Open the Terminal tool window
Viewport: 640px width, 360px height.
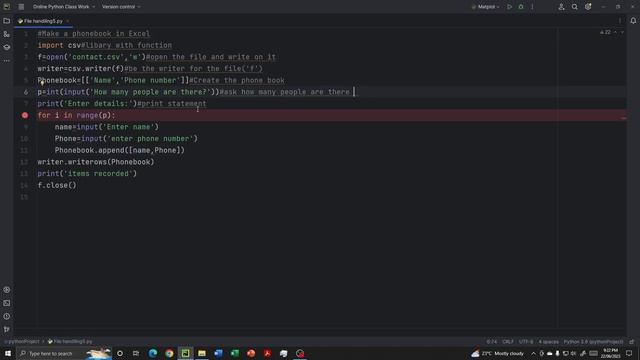point(7,303)
